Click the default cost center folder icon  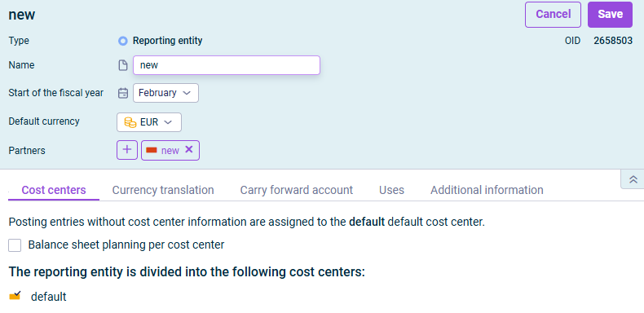click(15, 296)
